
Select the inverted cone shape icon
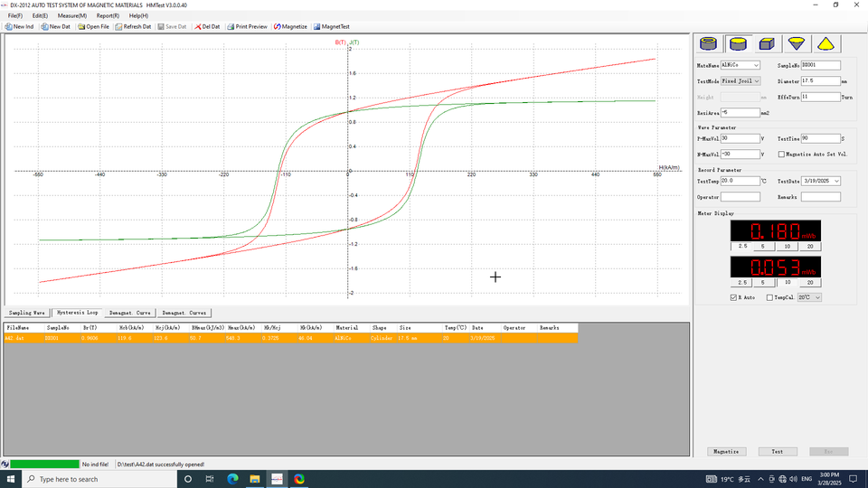click(x=796, y=43)
